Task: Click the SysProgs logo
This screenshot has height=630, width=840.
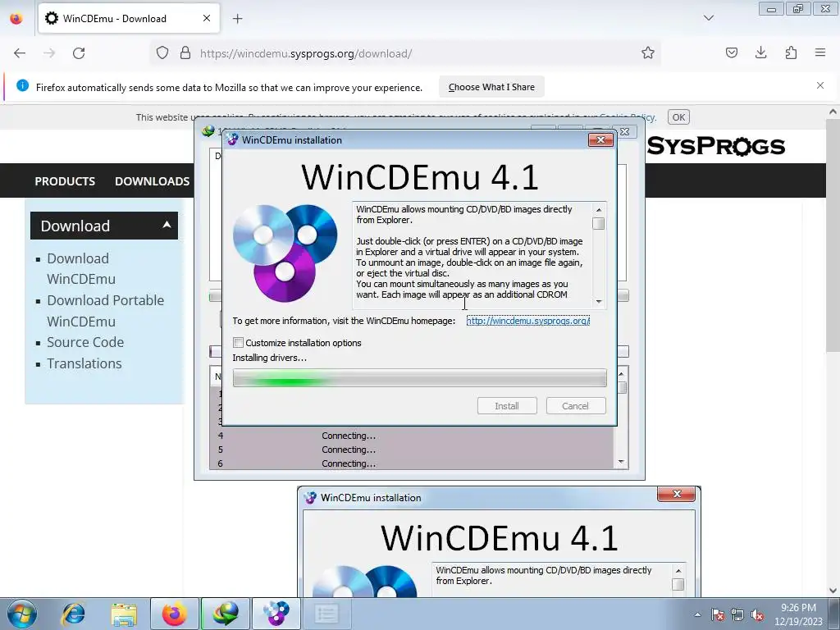Action: tap(715, 146)
